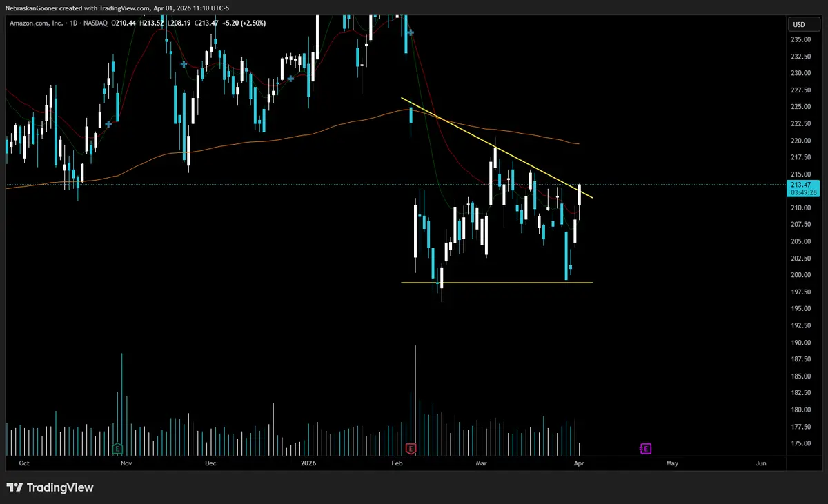828x504 pixels.
Task: Click the TradingView logo
Action: click(50, 487)
